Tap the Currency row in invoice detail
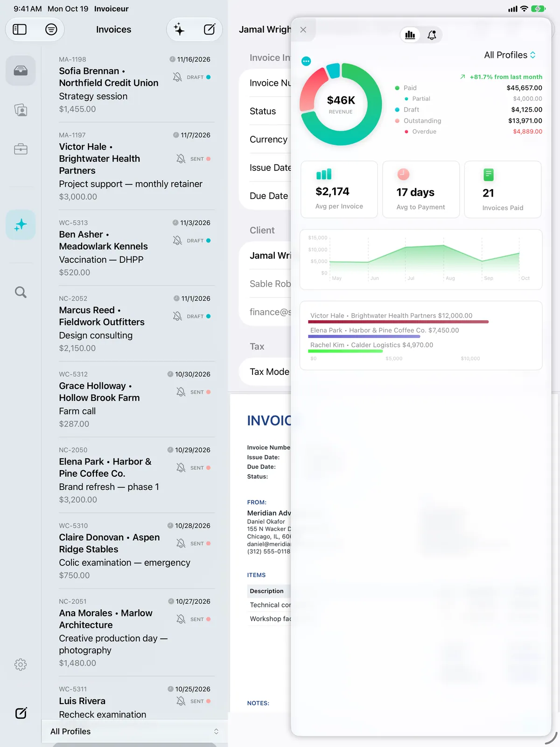The height and width of the screenshot is (747, 560). 265,140
